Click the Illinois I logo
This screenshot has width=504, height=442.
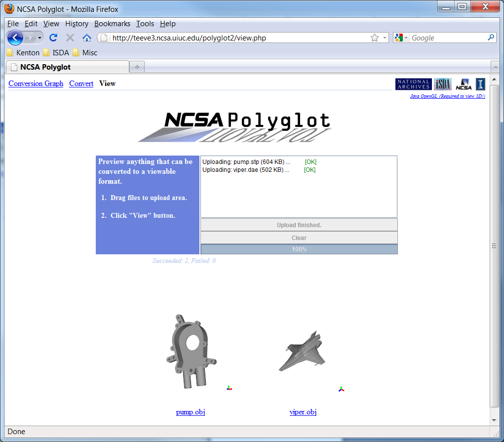[480, 84]
